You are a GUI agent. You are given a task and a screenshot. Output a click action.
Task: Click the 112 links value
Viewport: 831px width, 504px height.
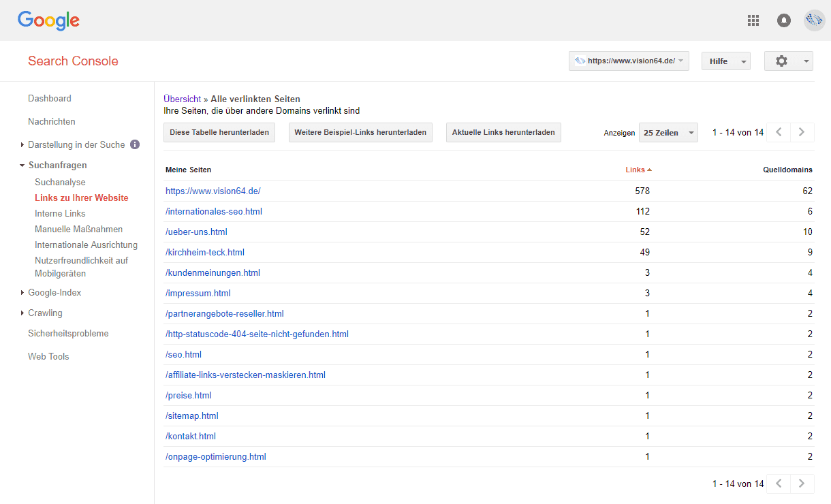tap(642, 211)
